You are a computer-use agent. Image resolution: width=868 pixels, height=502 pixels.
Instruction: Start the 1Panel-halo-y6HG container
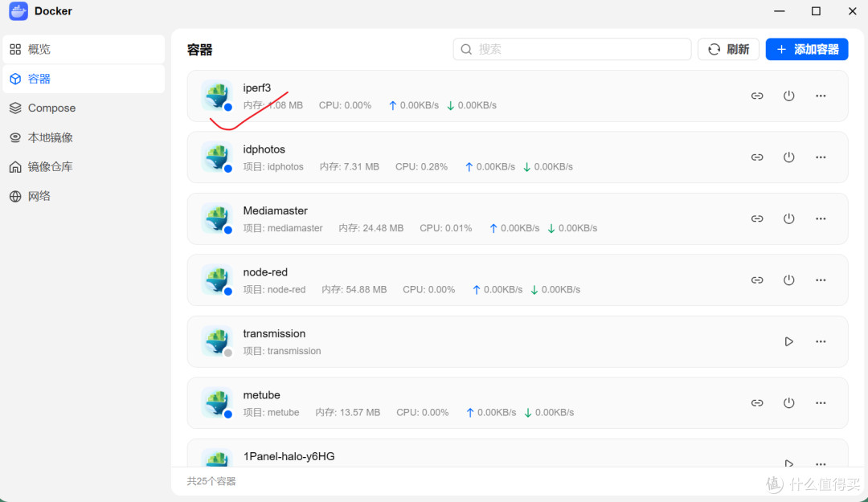click(x=789, y=463)
